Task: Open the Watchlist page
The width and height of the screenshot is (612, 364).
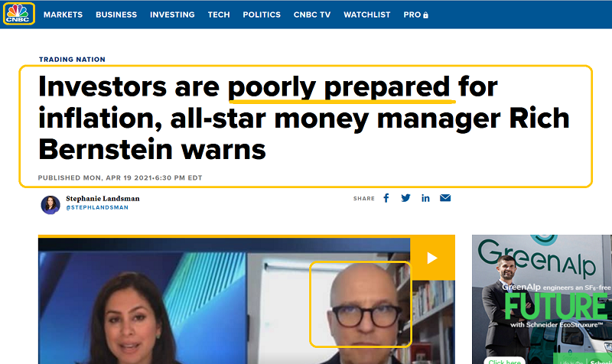Action: (x=367, y=15)
